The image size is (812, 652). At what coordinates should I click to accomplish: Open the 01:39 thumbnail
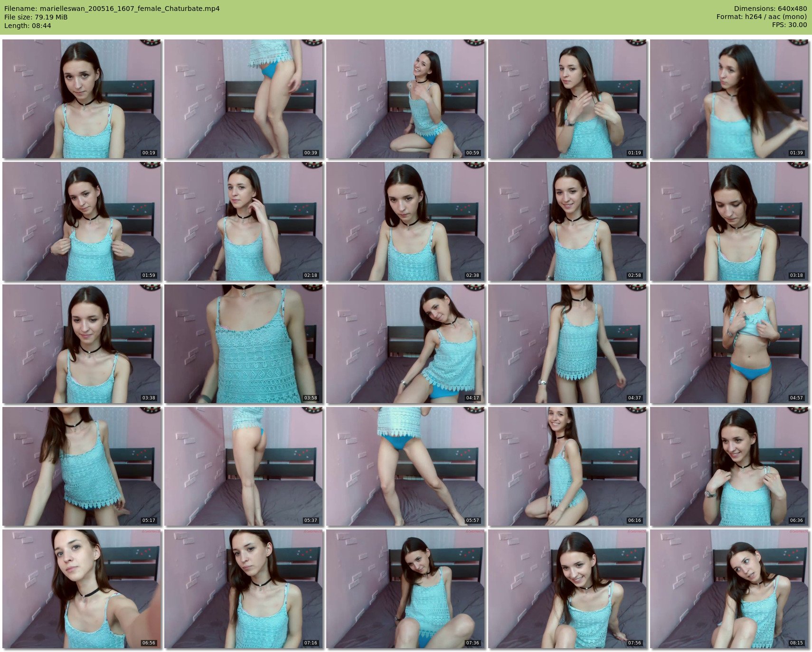729,99
